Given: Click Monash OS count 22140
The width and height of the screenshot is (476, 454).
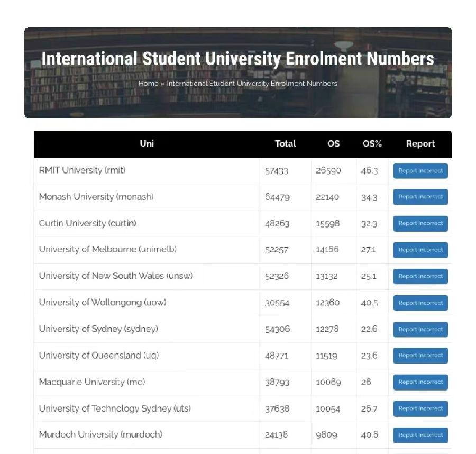Looking at the screenshot, I should click(x=327, y=197).
